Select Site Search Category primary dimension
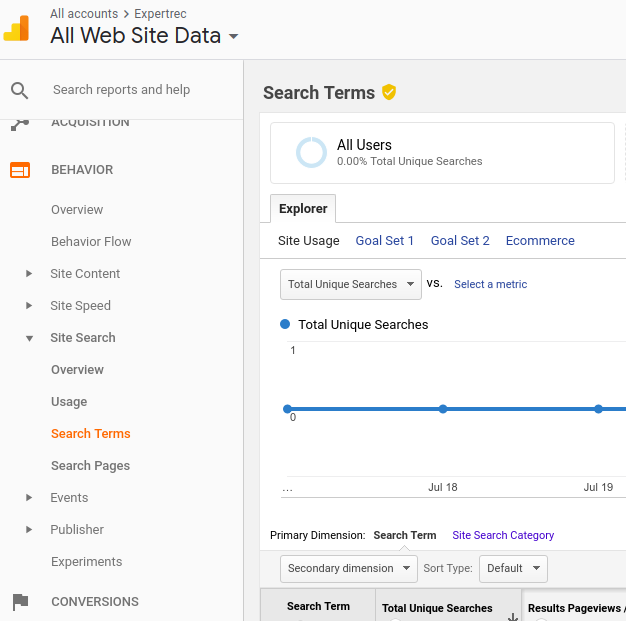The width and height of the screenshot is (626, 621). click(x=503, y=535)
